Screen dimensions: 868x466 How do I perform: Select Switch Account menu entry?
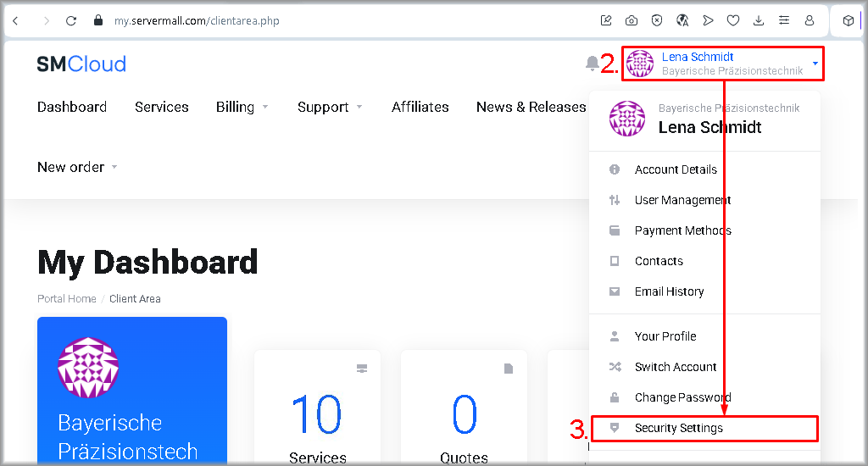[675, 367]
